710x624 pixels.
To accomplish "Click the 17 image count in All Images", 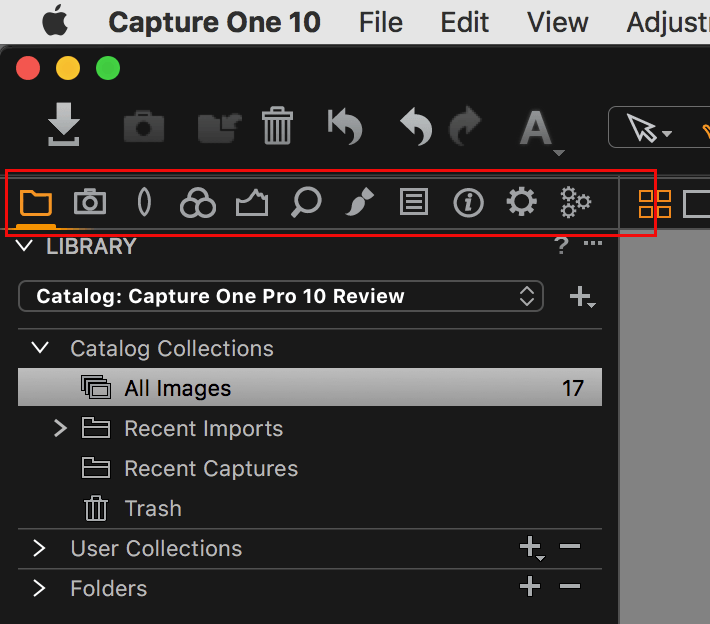I will point(573,388).
